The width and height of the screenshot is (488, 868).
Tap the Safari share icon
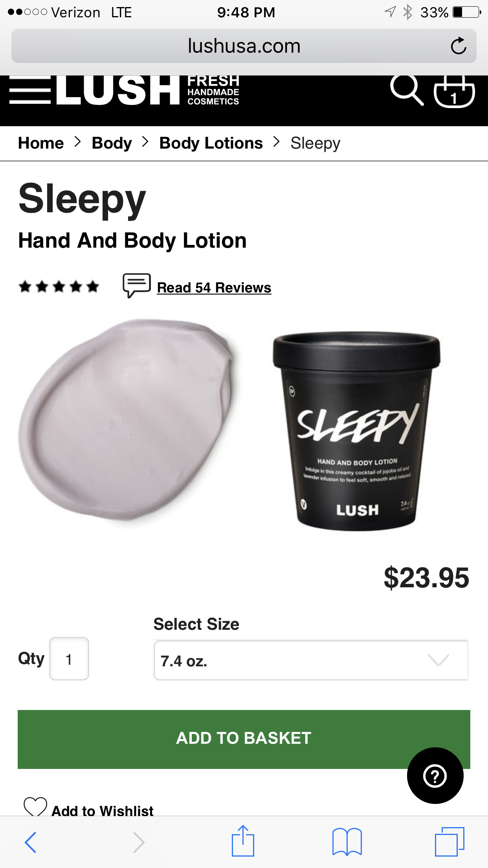243,841
